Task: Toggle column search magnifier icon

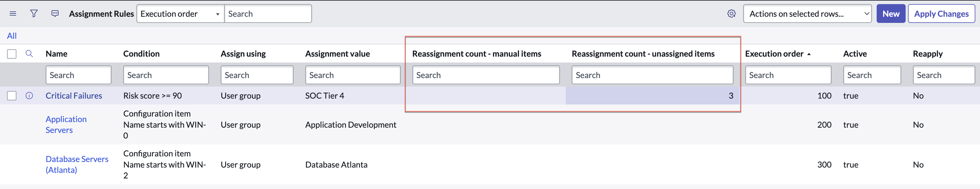Action: pyautogui.click(x=29, y=53)
